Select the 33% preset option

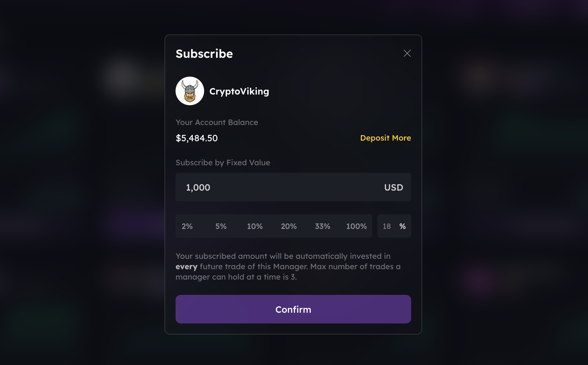323,226
